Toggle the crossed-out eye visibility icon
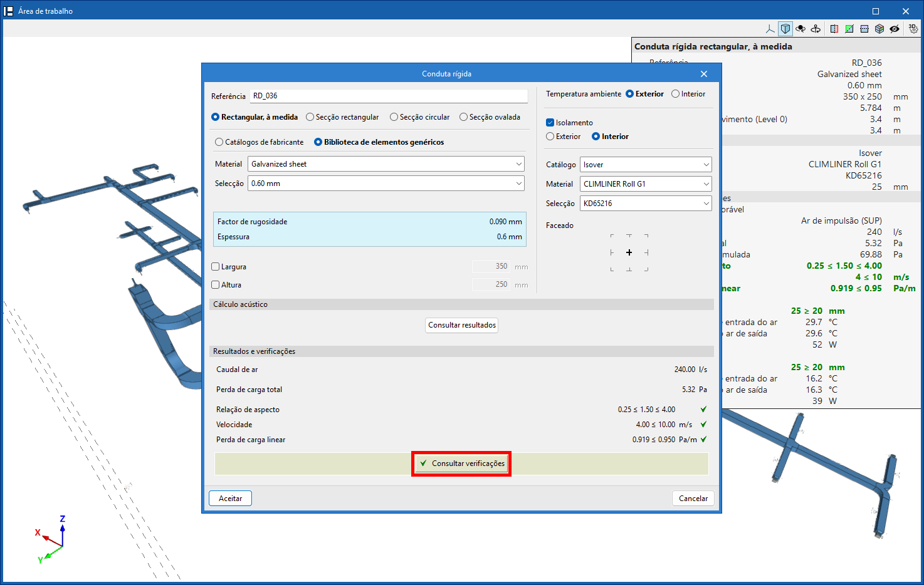Image resolution: width=924 pixels, height=585 pixels. (x=895, y=29)
